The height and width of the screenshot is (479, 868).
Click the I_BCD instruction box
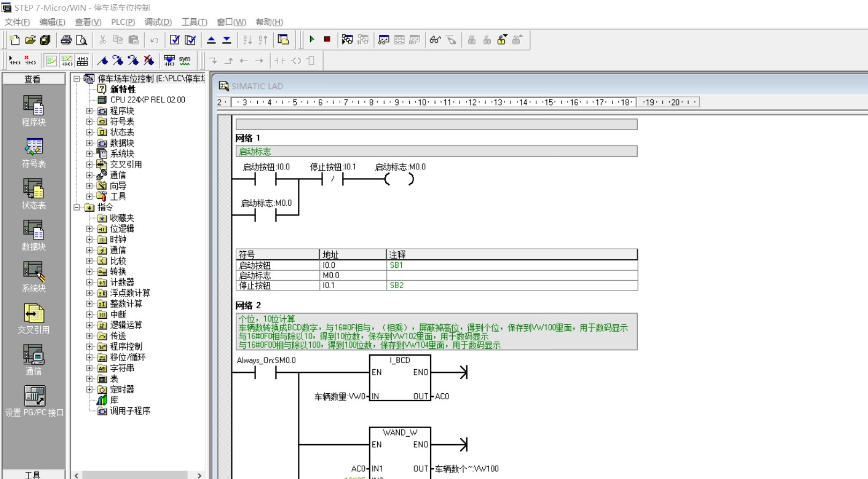[x=400, y=378]
